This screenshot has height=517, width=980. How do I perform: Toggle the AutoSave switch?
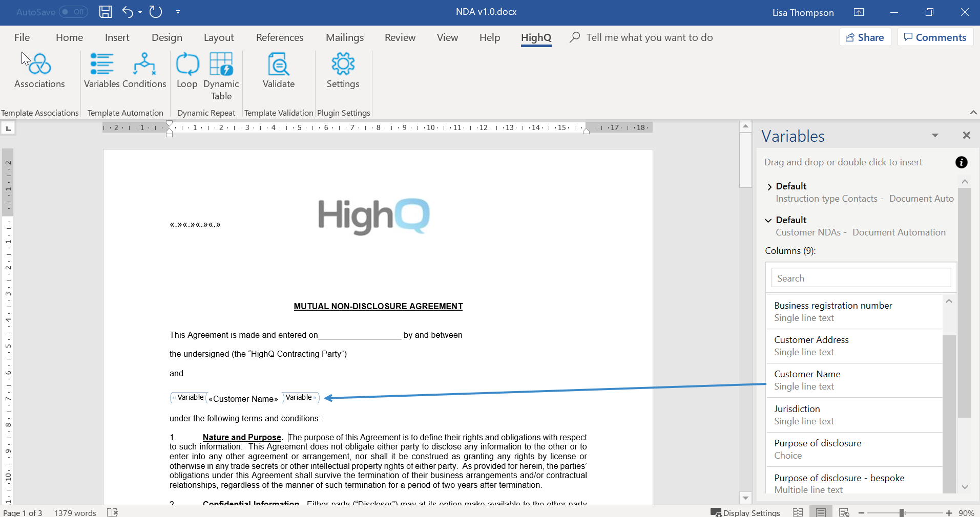73,12
